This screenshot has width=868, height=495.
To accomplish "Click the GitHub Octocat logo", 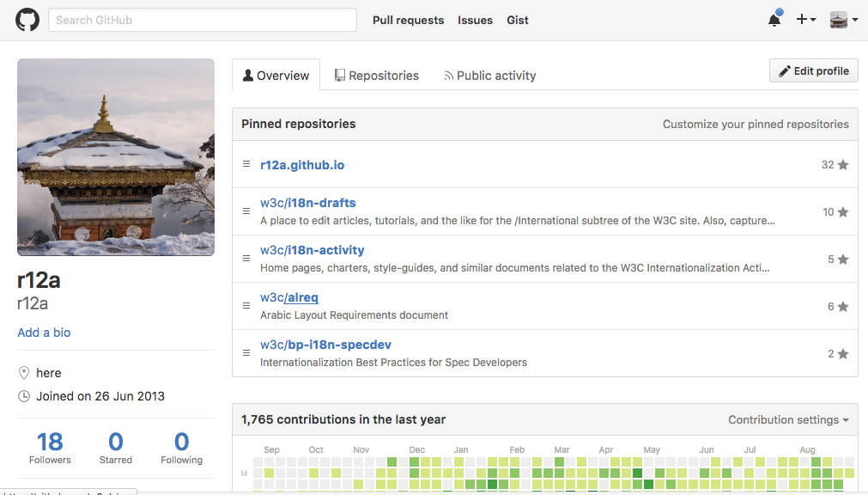I will pos(27,20).
